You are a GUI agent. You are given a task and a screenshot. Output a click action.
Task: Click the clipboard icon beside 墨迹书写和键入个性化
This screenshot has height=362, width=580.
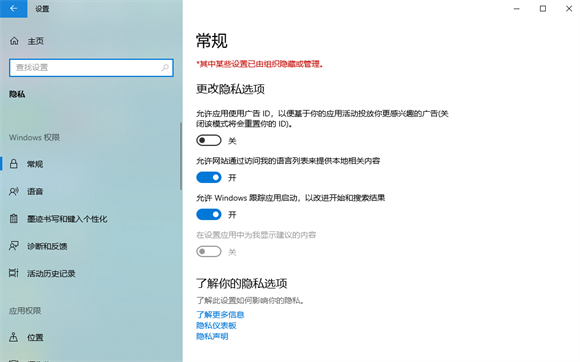pyautogui.click(x=14, y=219)
